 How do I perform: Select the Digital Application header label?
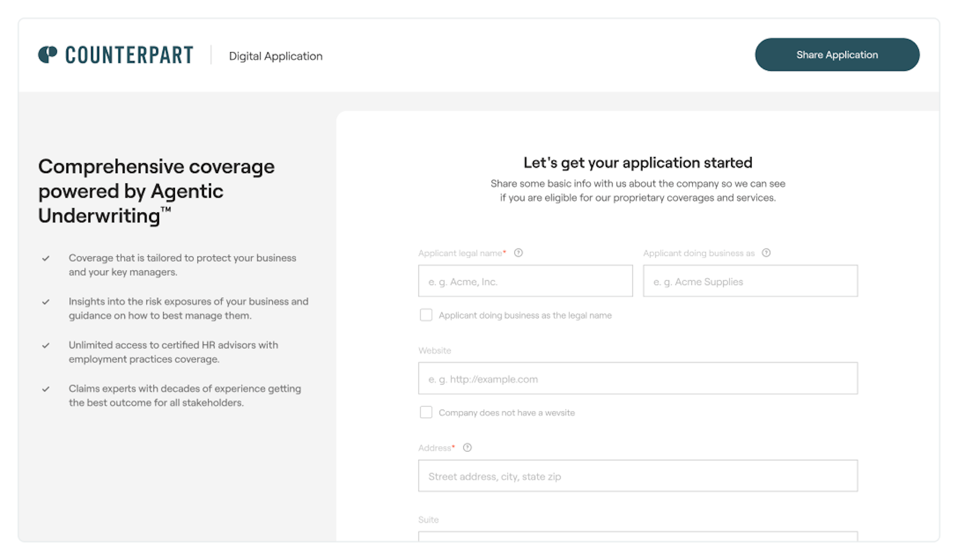coord(276,56)
